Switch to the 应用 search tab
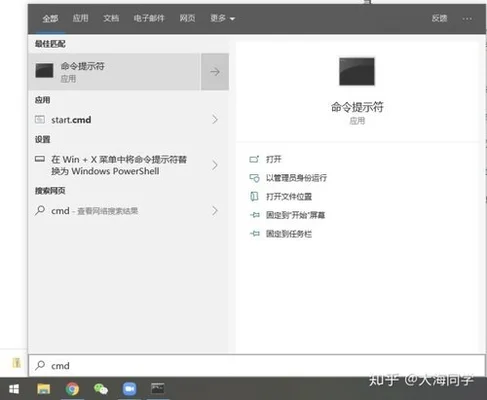This screenshot has width=487, height=400. point(81,18)
